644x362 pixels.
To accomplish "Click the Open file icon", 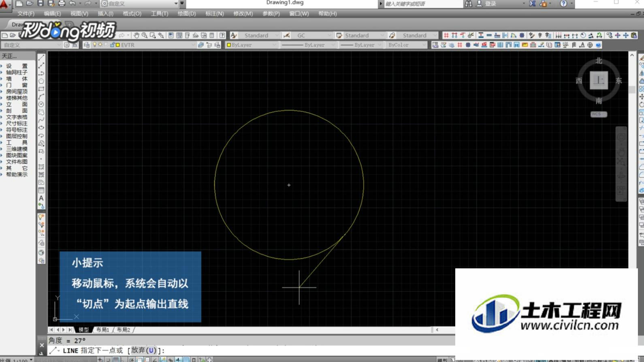I will [x=30, y=4].
